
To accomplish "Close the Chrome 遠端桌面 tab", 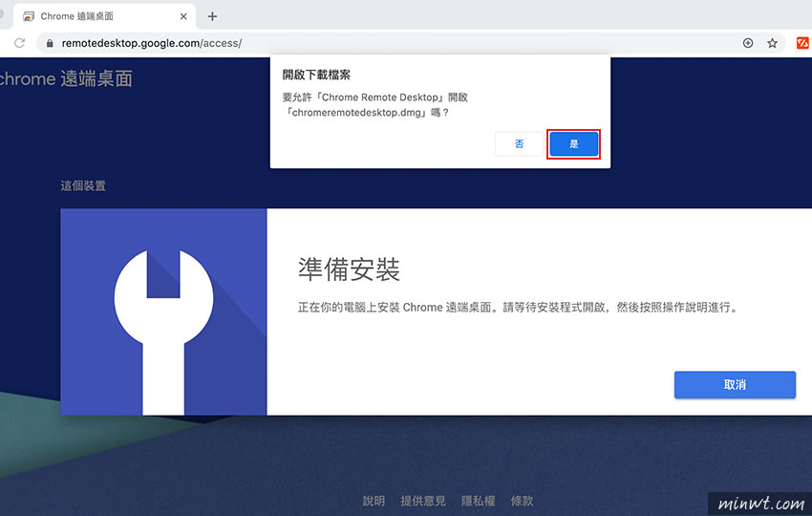I will pyautogui.click(x=183, y=16).
